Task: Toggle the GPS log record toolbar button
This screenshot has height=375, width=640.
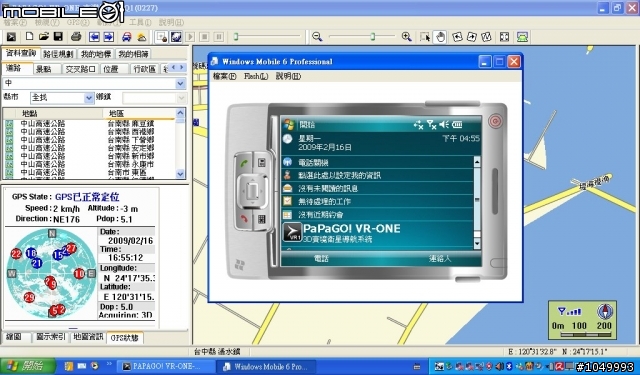Action: tap(162, 37)
